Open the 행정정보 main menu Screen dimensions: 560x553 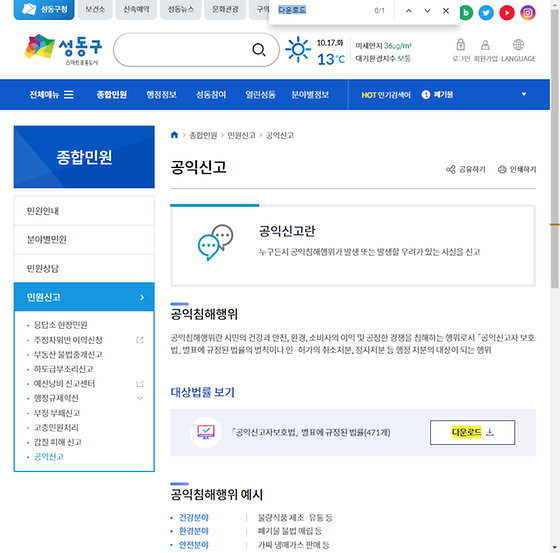click(x=161, y=95)
